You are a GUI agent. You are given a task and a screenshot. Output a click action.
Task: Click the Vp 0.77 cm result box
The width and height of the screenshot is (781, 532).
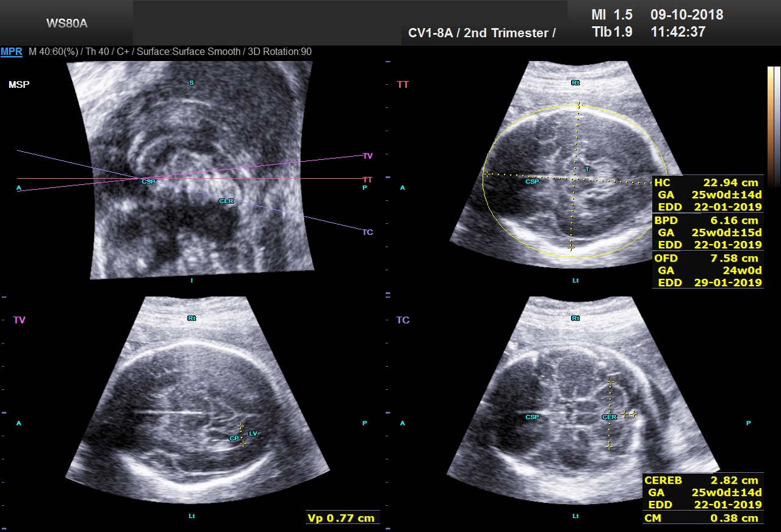click(x=342, y=518)
